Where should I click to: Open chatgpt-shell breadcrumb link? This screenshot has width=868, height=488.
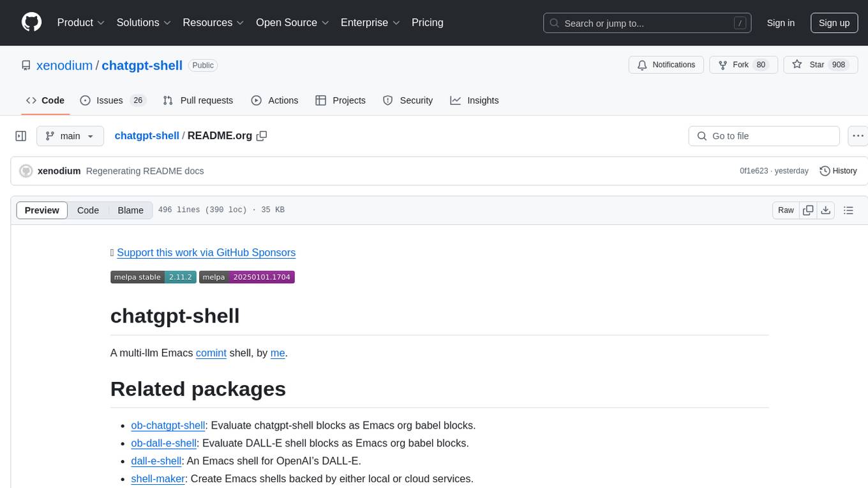pyautogui.click(x=147, y=136)
